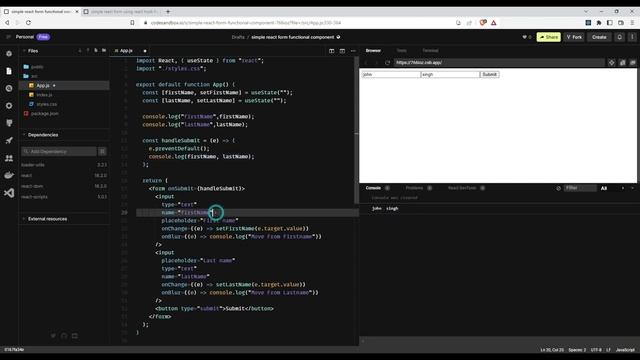Refresh the sandbox preview browser
Screen dimensions: 640x360
(387, 62)
